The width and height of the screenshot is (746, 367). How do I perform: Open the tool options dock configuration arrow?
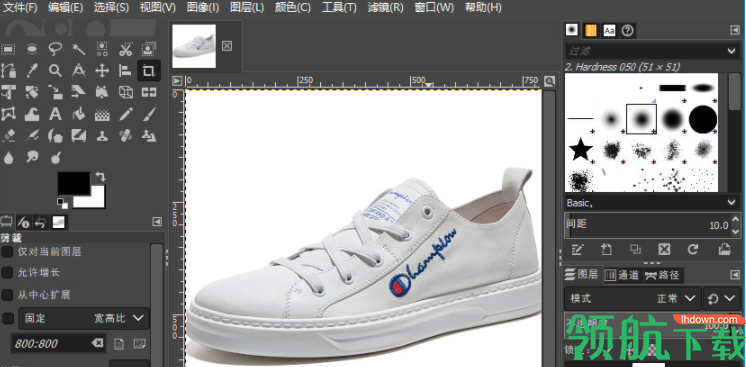(157, 221)
